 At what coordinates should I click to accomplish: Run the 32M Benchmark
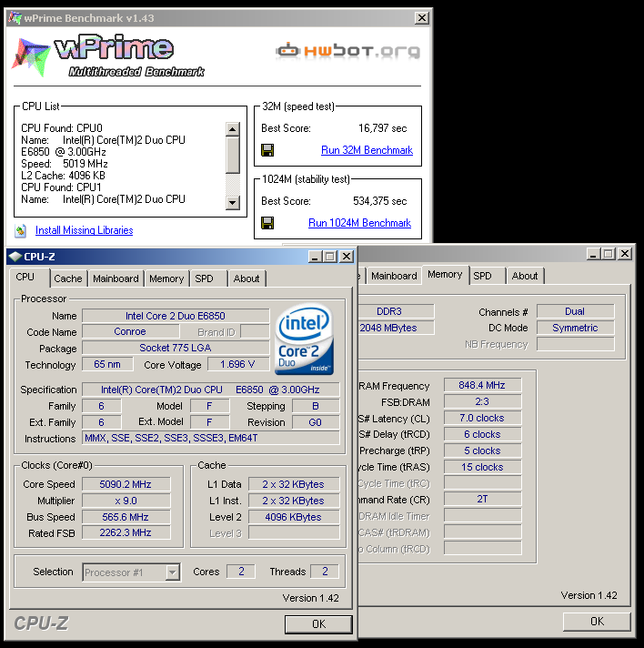coord(367,150)
